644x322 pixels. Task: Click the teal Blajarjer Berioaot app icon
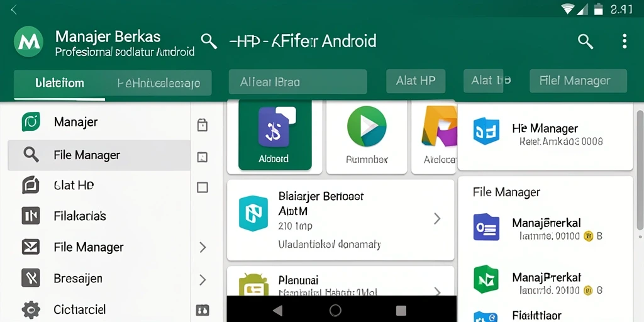click(x=253, y=213)
